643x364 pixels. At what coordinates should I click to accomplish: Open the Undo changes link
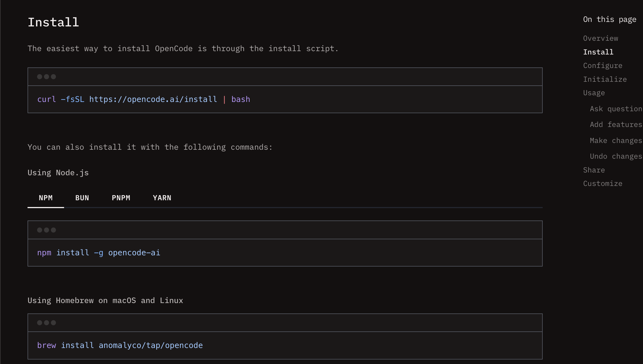(x=615, y=156)
